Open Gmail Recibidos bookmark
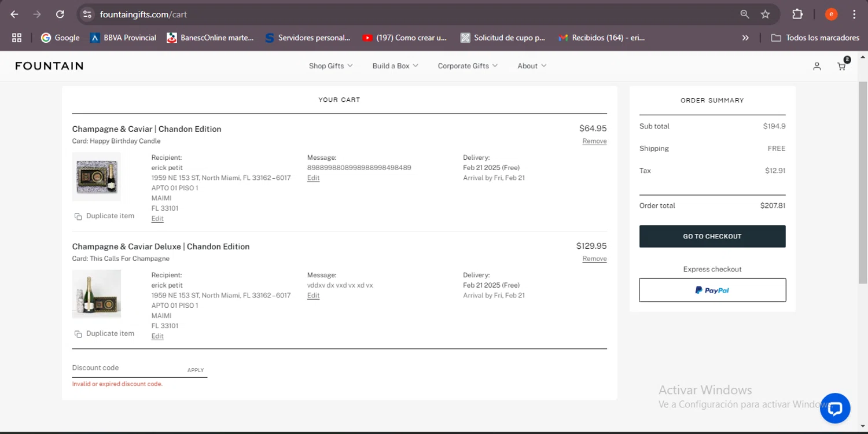The width and height of the screenshot is (868, 434). point(601,38)
